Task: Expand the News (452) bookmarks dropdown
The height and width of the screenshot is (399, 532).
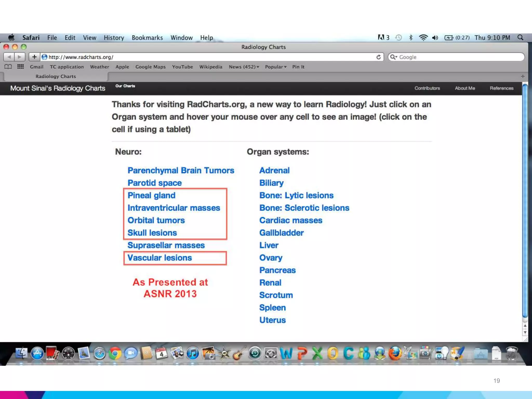Action: click(x=244, y=67)
